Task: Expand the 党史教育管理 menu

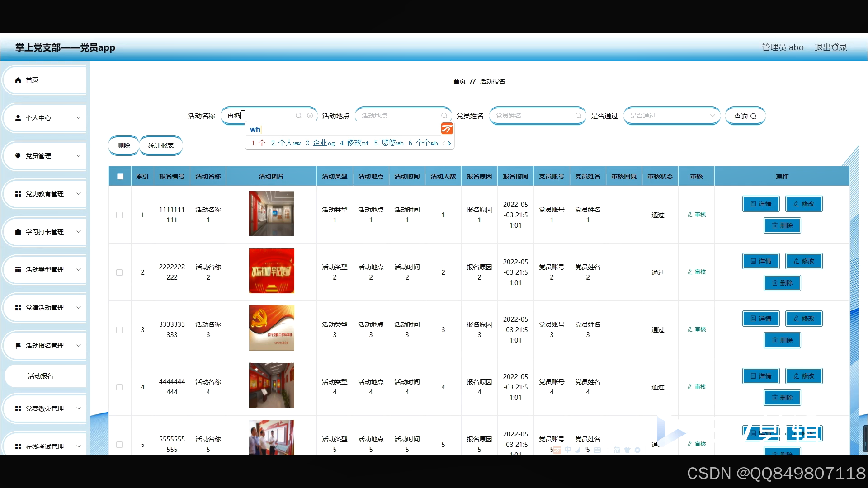Action: (44, 194)
